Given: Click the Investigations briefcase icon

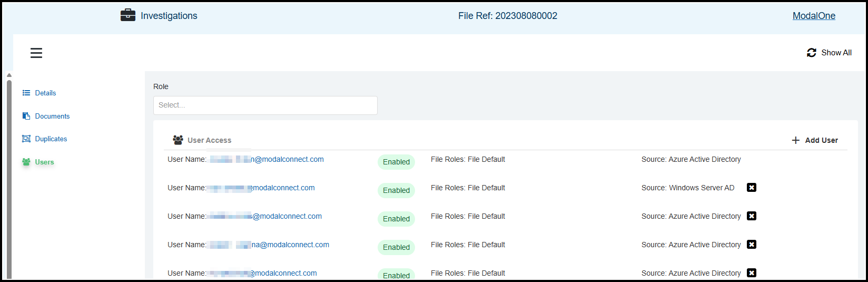Looking at the screenshot, I should pyautogui.click(x=128, y=15).
